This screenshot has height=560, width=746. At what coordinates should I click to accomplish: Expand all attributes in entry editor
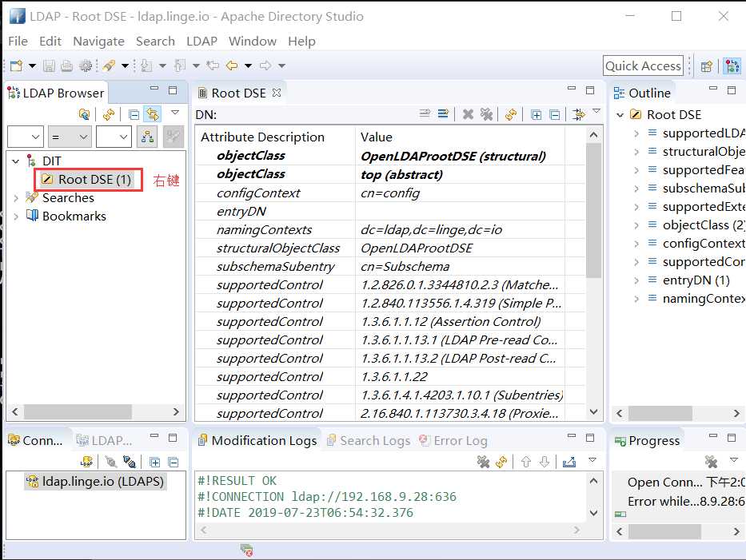pyautogui.click(x=537, y=114)
